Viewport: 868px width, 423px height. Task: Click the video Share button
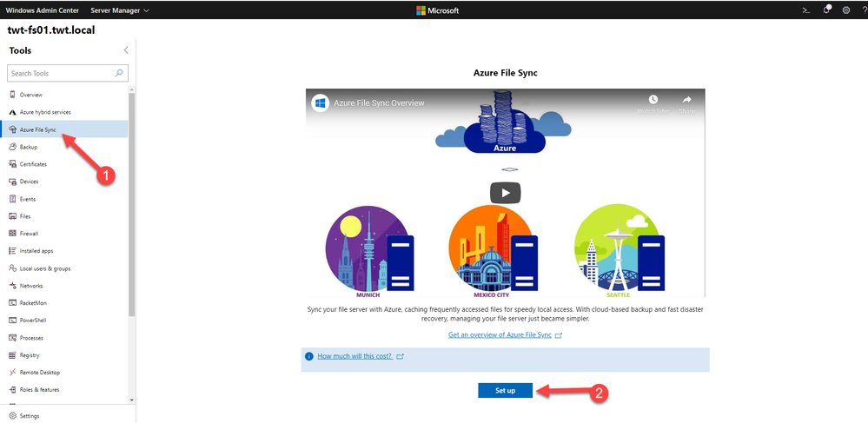tap(687, 103)
